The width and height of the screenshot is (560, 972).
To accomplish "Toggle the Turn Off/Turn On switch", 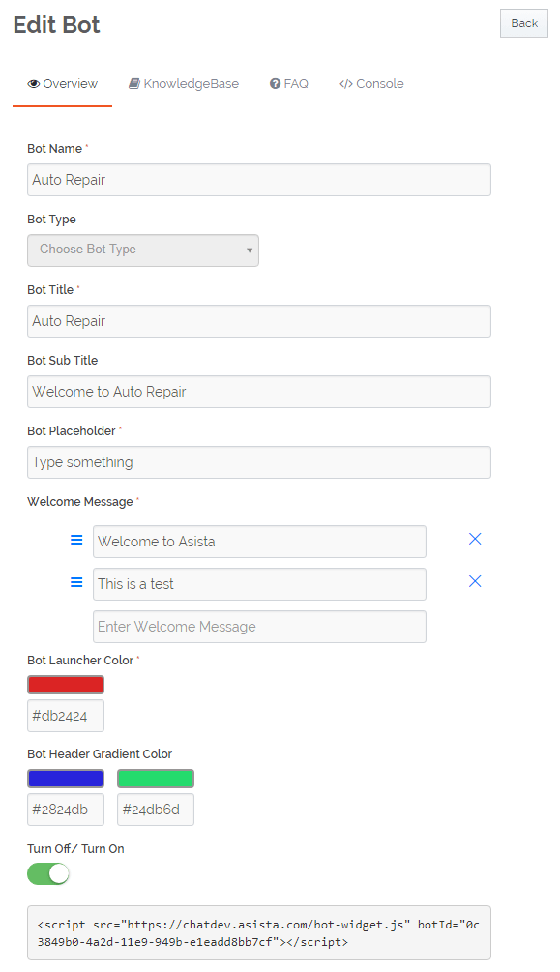I will [48, 874].
